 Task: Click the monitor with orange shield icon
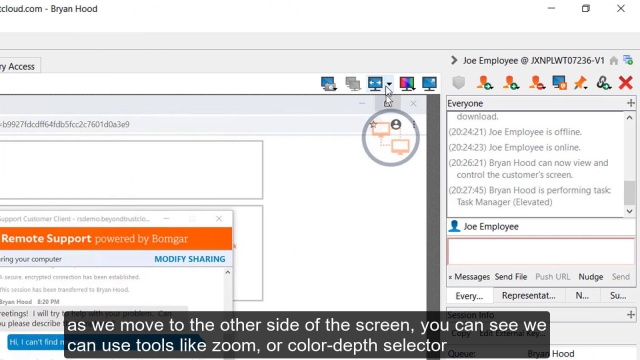(559, 83)
